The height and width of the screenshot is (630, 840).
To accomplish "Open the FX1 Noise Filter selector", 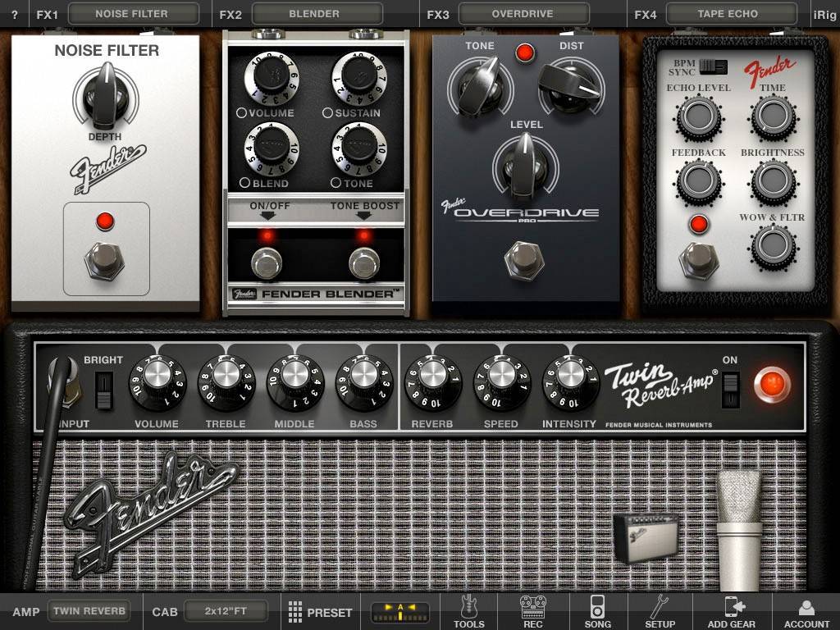I will (133, 14).
